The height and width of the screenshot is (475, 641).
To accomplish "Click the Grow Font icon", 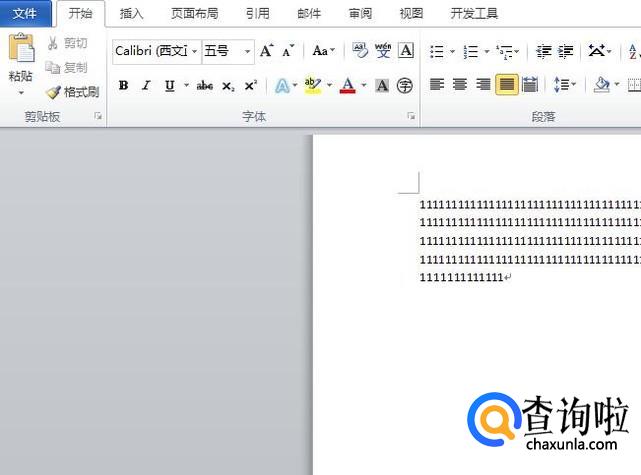I will (267, 51).
